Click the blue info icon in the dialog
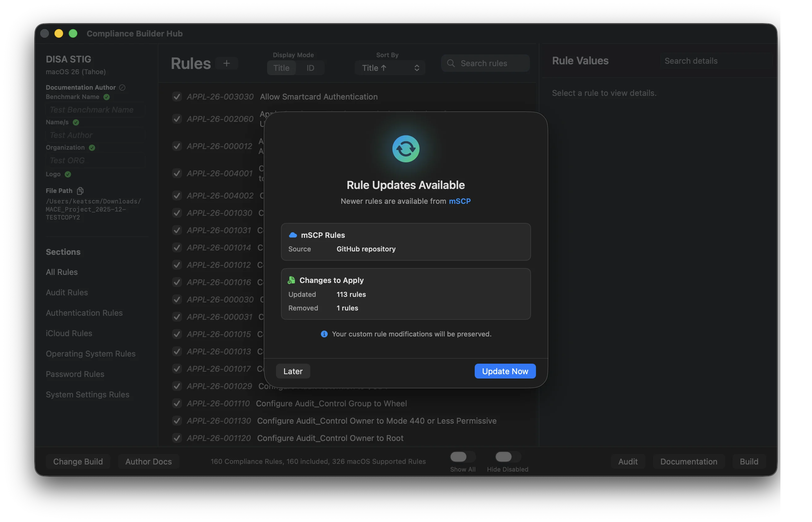This screenshot has height=522, width=812. 324,334
